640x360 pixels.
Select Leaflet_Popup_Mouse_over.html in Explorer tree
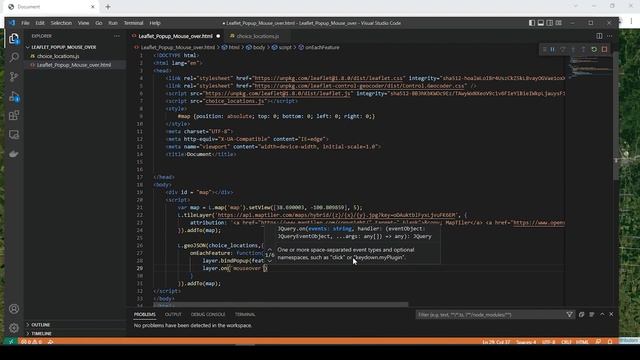pos(74,65)
